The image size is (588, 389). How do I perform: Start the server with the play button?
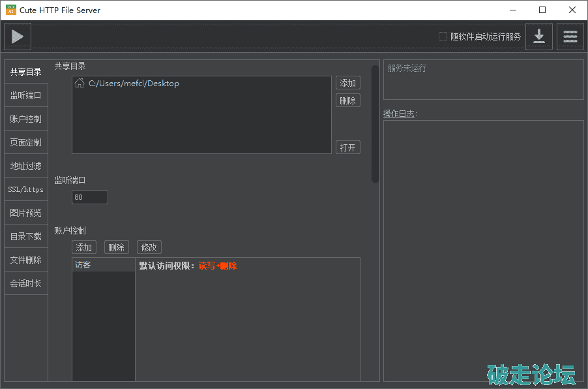(18, 37)
